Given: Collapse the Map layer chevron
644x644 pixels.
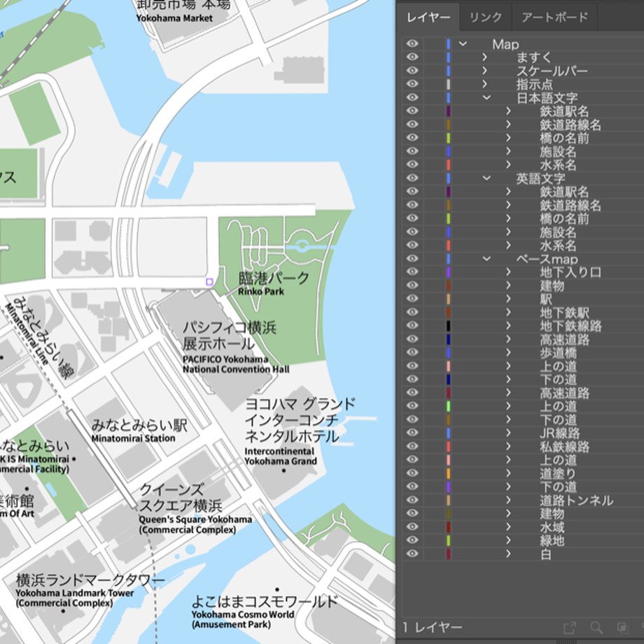Looking at the screenshot, I should point(463,44).
